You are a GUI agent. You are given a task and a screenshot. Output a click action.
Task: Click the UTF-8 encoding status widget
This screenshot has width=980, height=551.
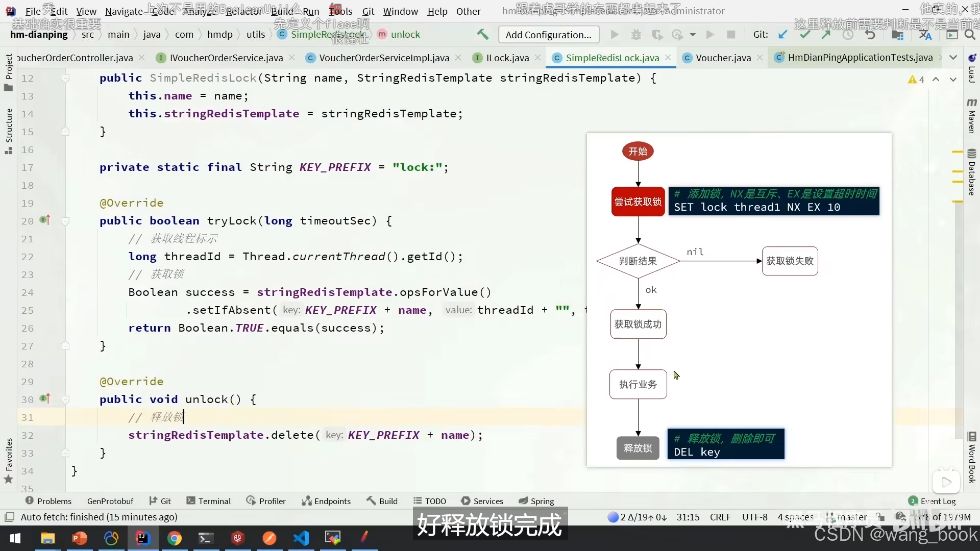[x=754, y=517]
